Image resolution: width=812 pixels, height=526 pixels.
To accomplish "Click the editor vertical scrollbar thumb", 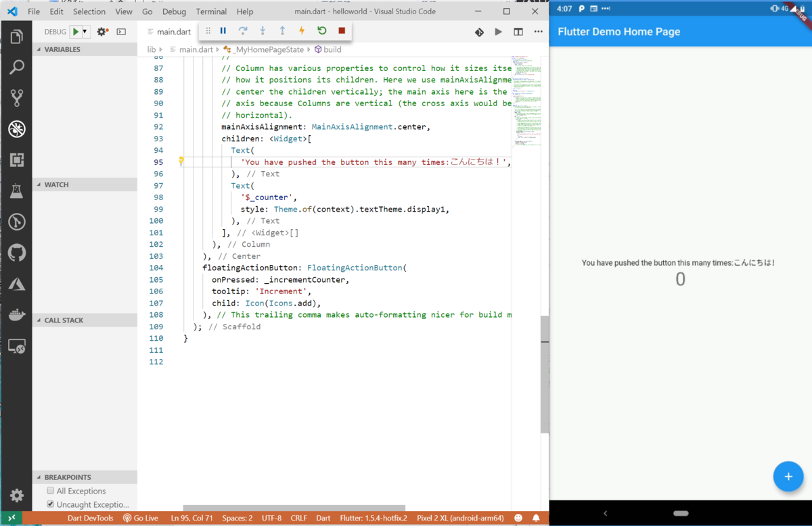I will pyautogui.click(x=545, y=374).
